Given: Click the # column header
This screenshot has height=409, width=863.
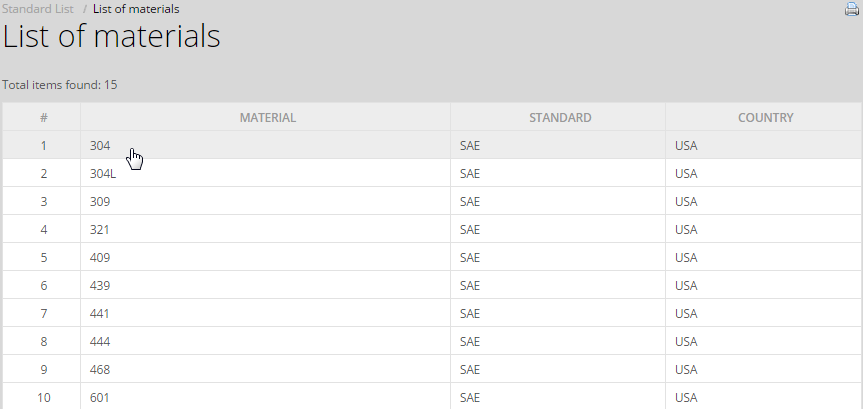Looking at the screenshot, I should [x=43, y=118].
